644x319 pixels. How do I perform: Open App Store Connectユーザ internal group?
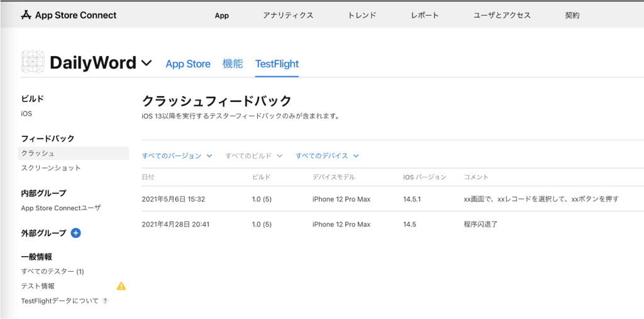click(x=61, y=208)
